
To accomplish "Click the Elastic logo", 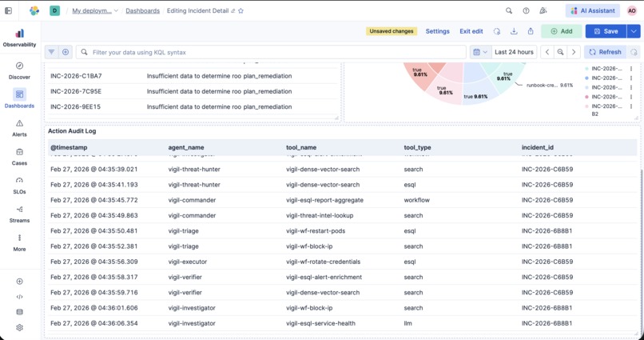I will (x=34, y=10).
